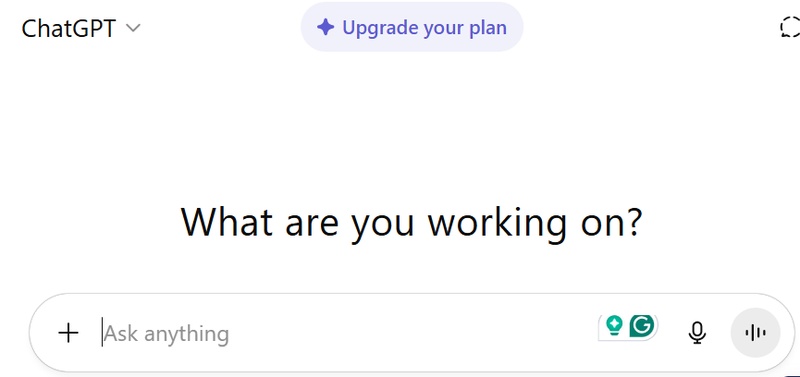Viewport: 800px width, 377px height.
Task: Start dictation with the microphone icon
Action: click(x=697, y=333)
